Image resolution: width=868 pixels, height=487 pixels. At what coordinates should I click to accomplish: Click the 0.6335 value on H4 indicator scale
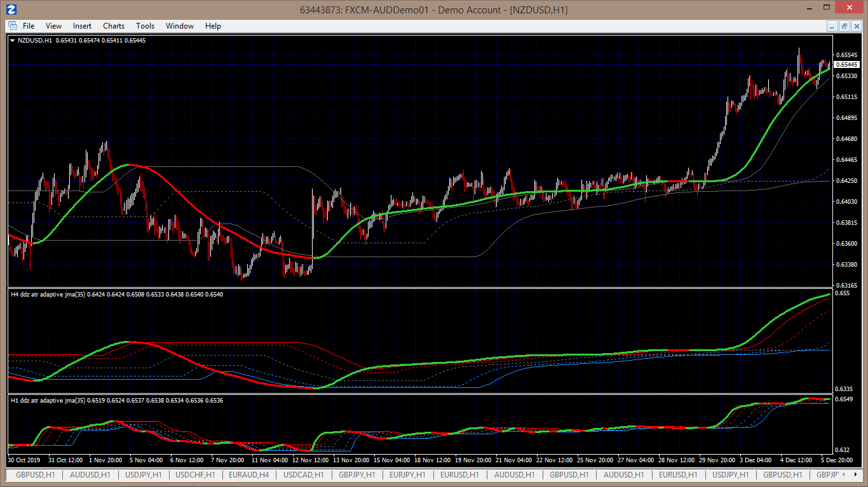coord(845,389)
